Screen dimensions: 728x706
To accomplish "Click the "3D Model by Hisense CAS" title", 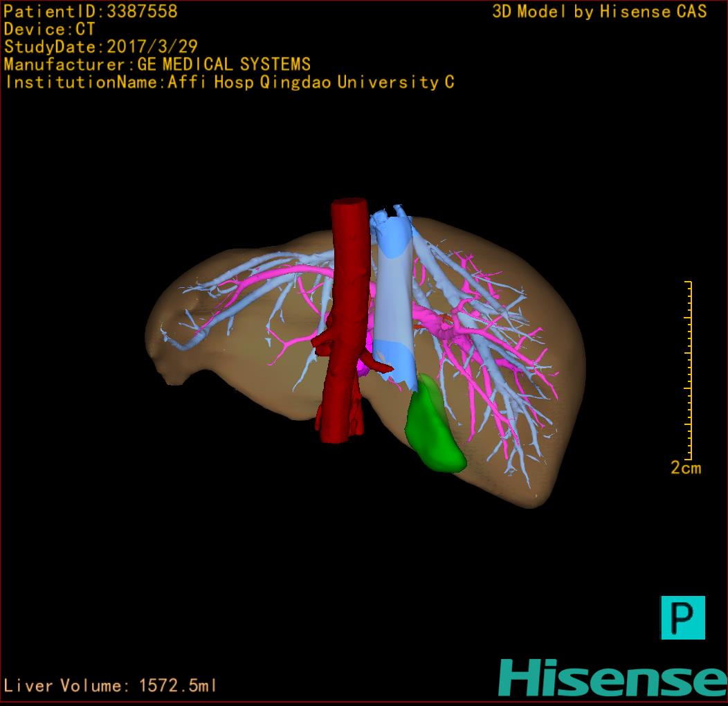I will pyautogui.click(x=599, y=12).
